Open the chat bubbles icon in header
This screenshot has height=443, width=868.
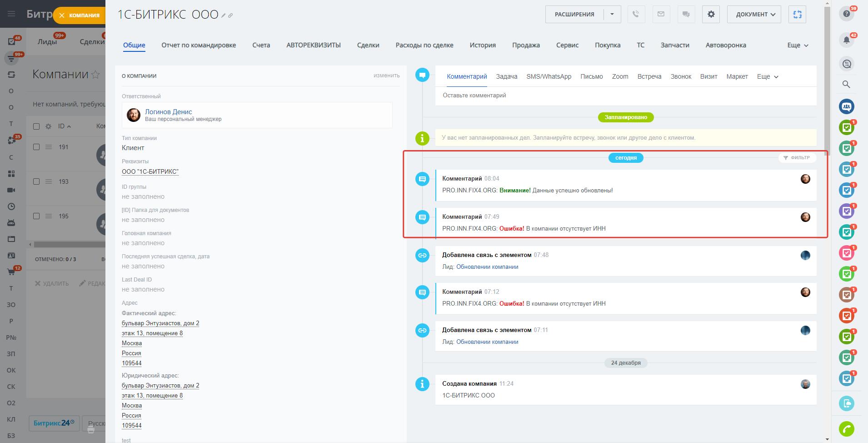pos(686,14)
